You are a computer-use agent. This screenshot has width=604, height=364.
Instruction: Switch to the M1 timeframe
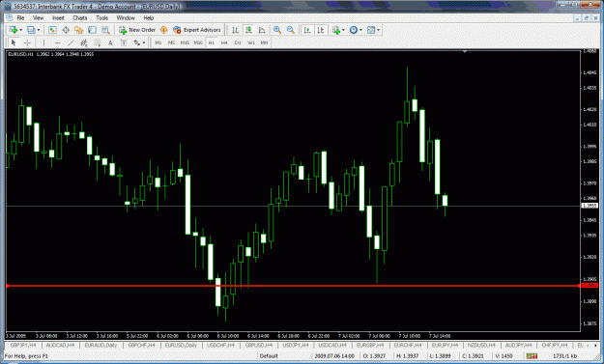[x=158, y=42]
